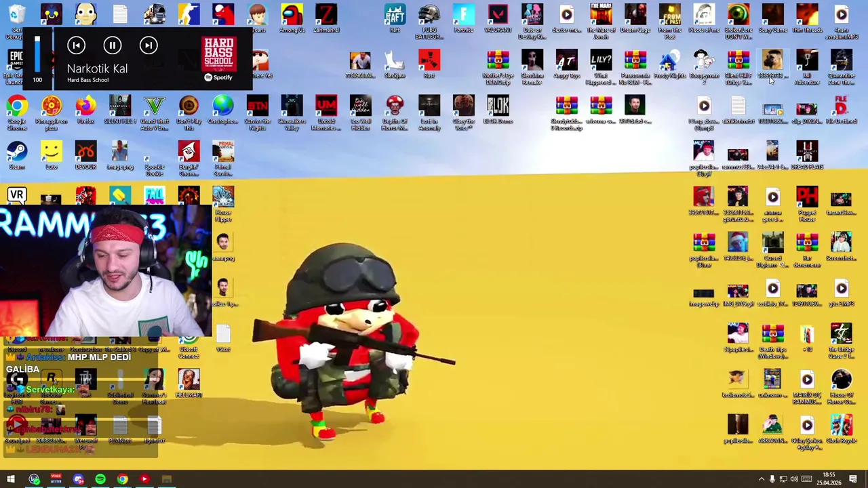The width and height of the screenshot is (868, 488).
Task: Show hidden system tray icons
Action: pos(761,479)
